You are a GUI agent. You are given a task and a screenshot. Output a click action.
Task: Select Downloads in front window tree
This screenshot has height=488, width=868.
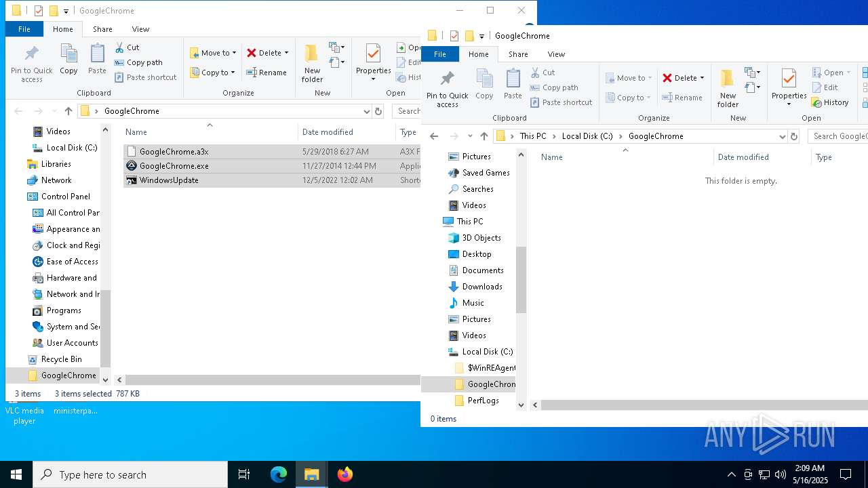pos(482,287)
